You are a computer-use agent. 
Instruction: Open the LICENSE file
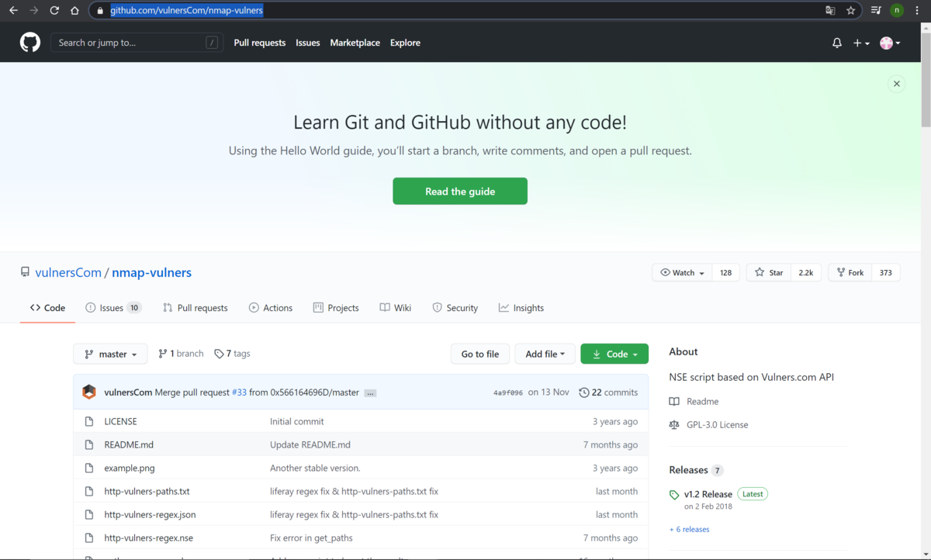pos(120,421)
